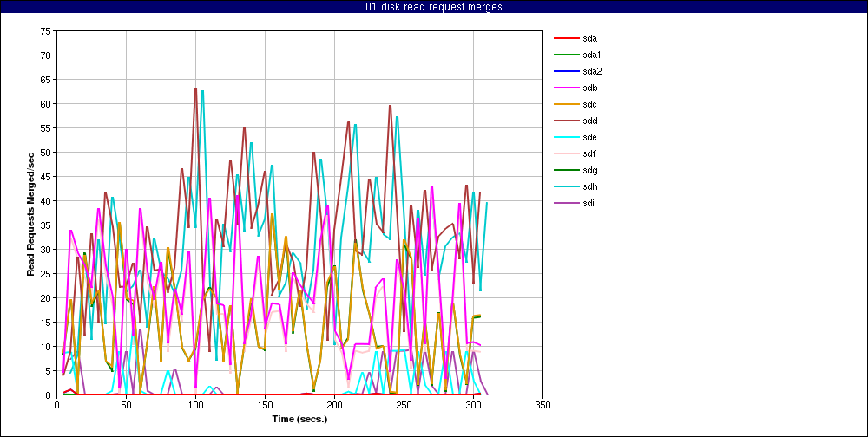Screen dimensions: 868x437
Task: Click the chart title '01 disk read request merges'
Action: 434,7
